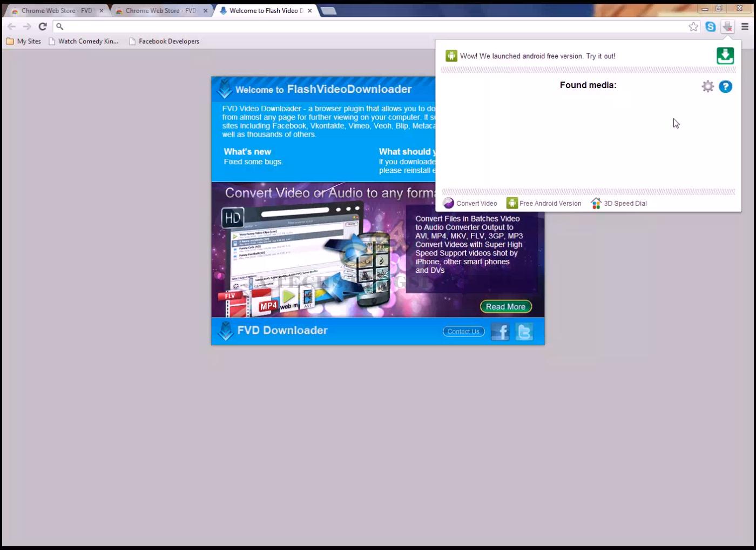Open the Watch Comedy Kin... bookmark
This screenshot has width=756, height=550.
(83, 41)
